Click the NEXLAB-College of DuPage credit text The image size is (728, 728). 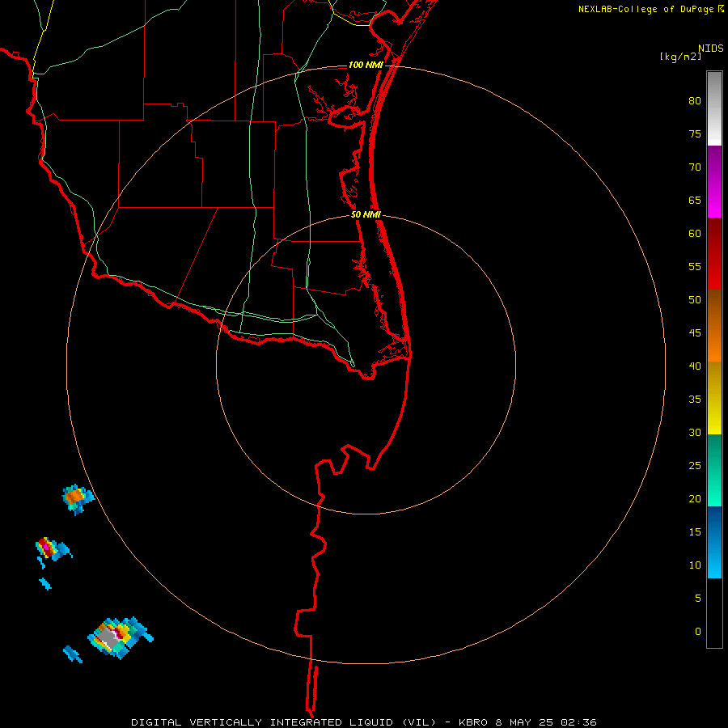[645, 9]
